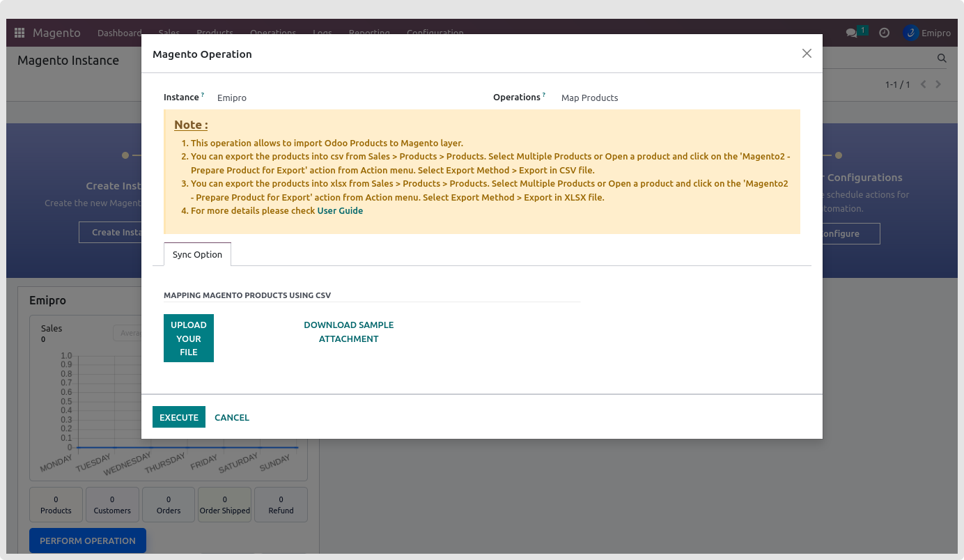Click the search magnifier icon

point(942,59)
